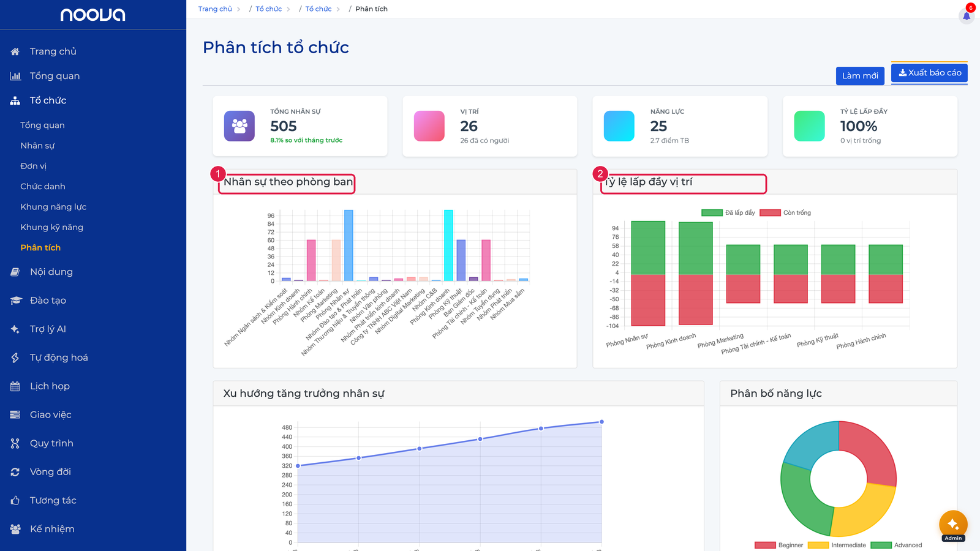Open the Nhân sự submenu item
980x551 pixels.
(37, 146)
